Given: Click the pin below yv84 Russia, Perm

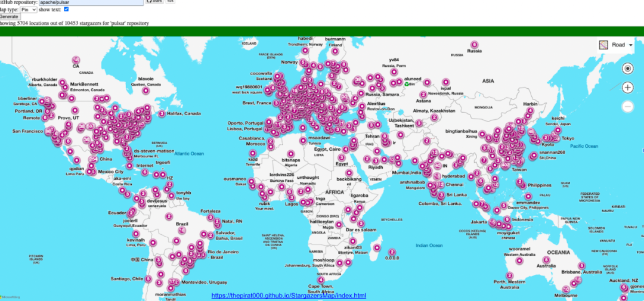Looking at the screenshot, I should pos(394,72).
